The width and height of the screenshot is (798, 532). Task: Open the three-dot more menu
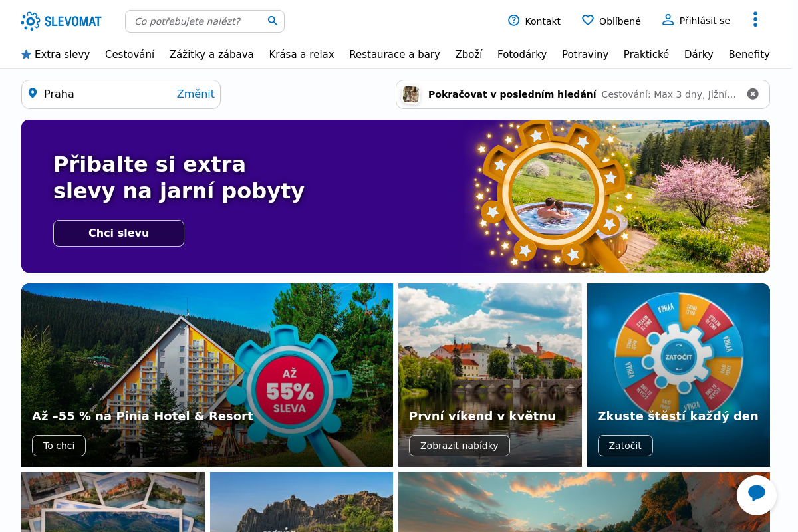click(x=755, y=19)
